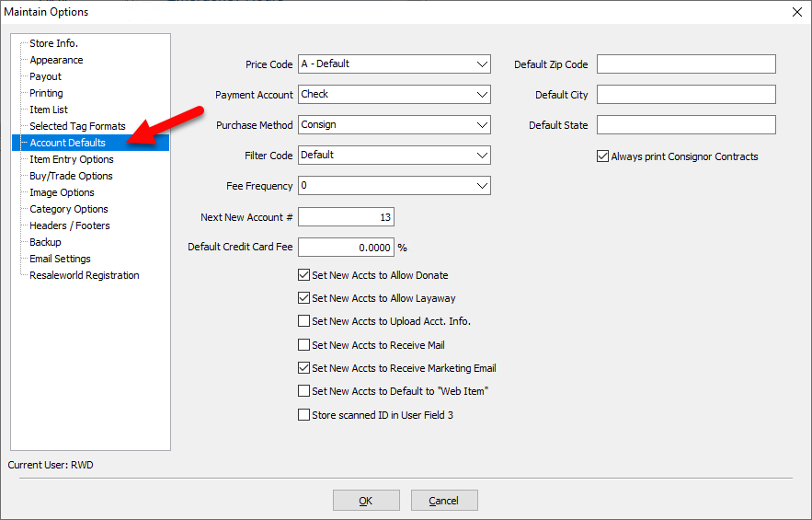Expand the Price Code dropdown

click(x=483, y=64)
